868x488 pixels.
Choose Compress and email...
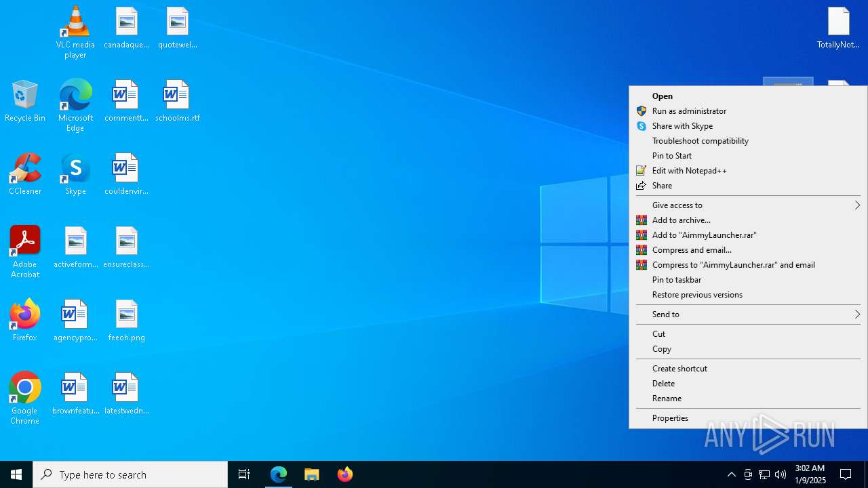click(x=748, y=250)
